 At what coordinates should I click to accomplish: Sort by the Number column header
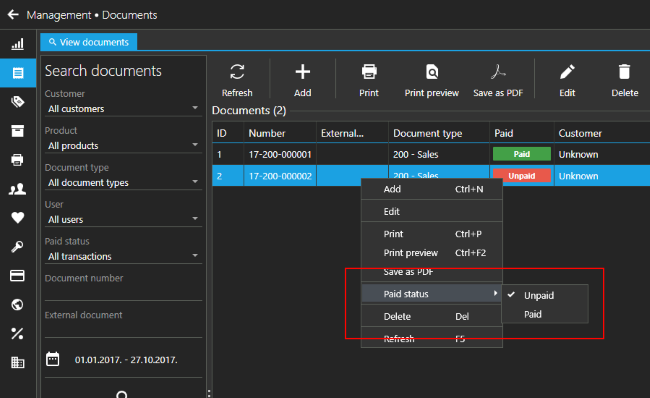click(280, 133)
